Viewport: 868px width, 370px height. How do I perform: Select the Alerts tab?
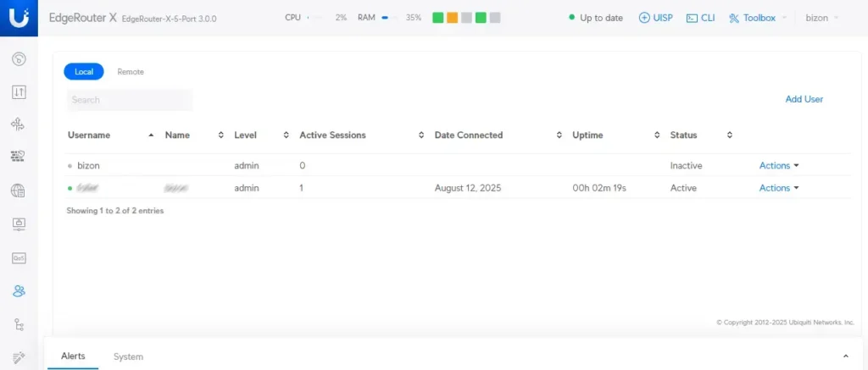click(x=73, y=356)
